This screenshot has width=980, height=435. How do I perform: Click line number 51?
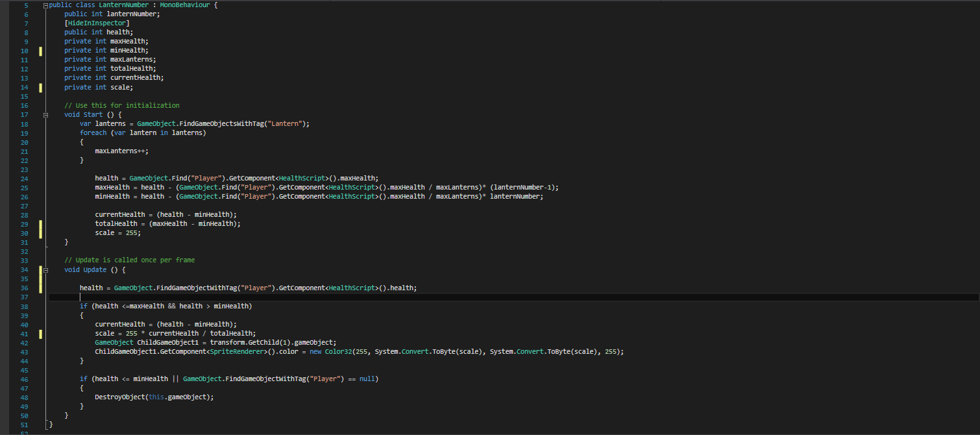tap(25, 423)
